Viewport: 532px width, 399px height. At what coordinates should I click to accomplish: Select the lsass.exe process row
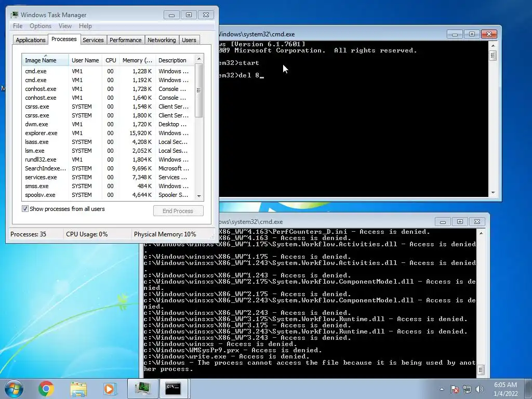point(108,142)
